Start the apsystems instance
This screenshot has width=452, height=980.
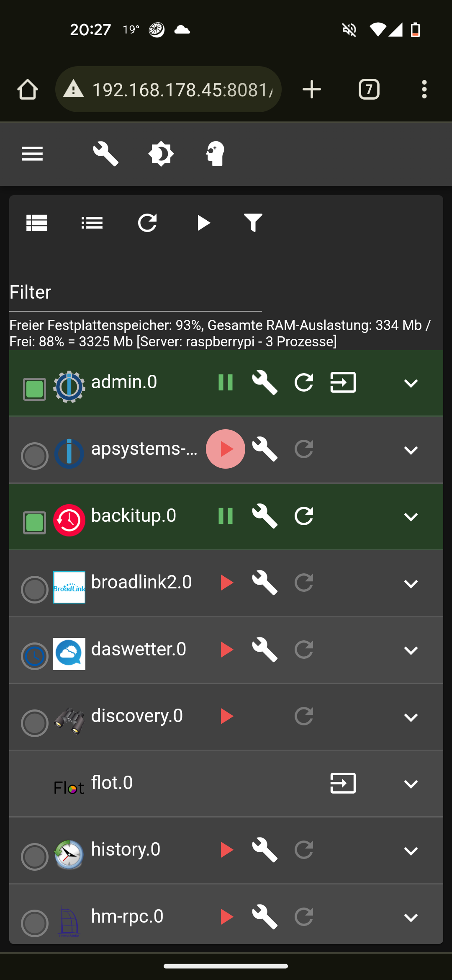(226, 449)
